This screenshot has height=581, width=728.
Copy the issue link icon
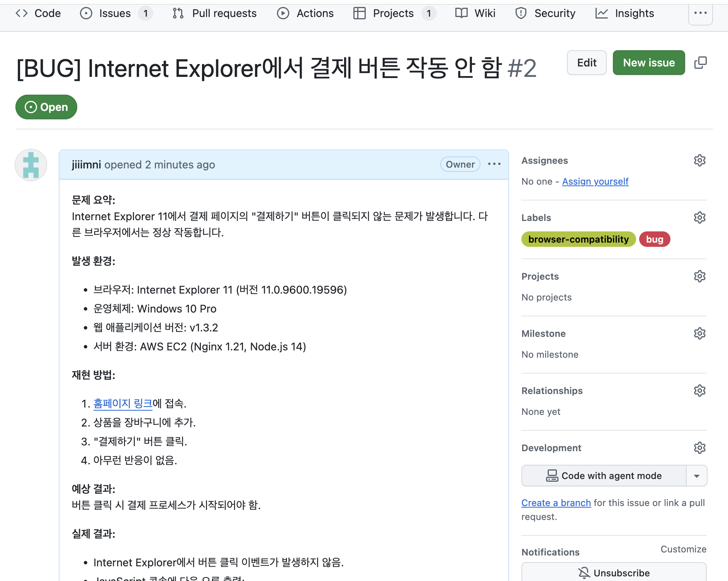tap(700, 63)
